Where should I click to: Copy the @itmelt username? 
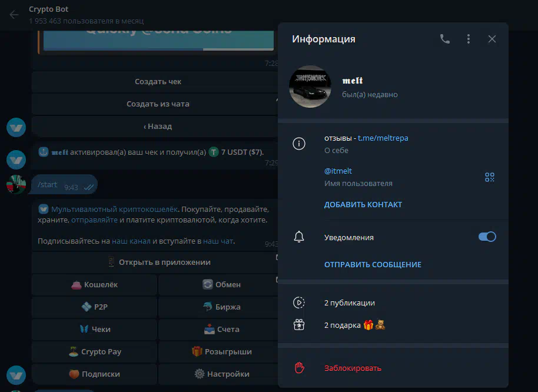(x=338, y=171)
